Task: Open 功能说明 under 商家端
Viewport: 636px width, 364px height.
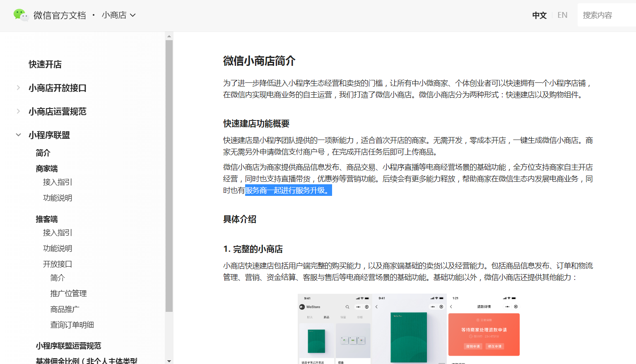Action: point(58,198)
